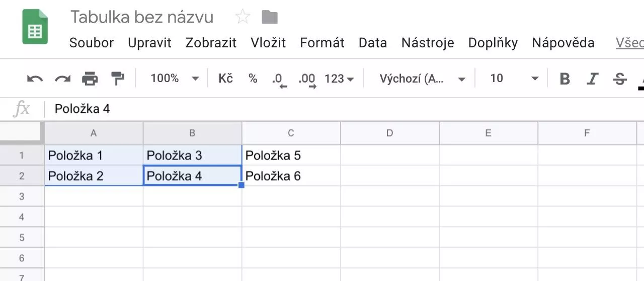Open the font size 10 dropdown

[x=514, y=79]
